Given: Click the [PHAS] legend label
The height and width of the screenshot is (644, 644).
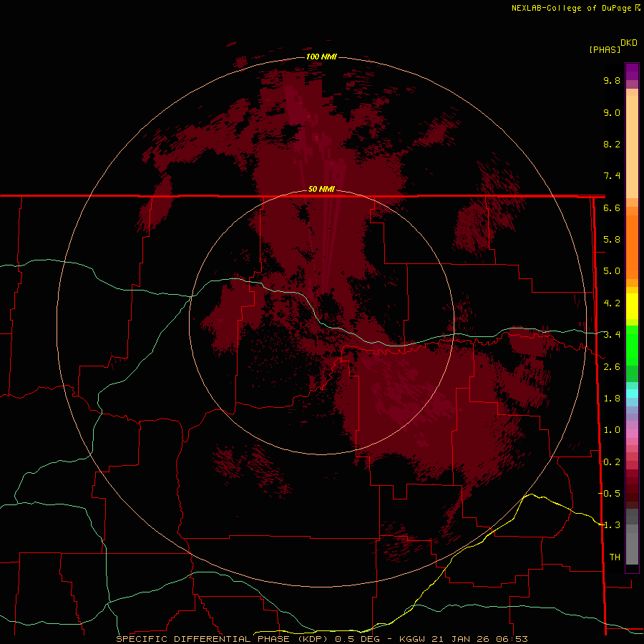Looking at the screenshot, I should point(605,49).
